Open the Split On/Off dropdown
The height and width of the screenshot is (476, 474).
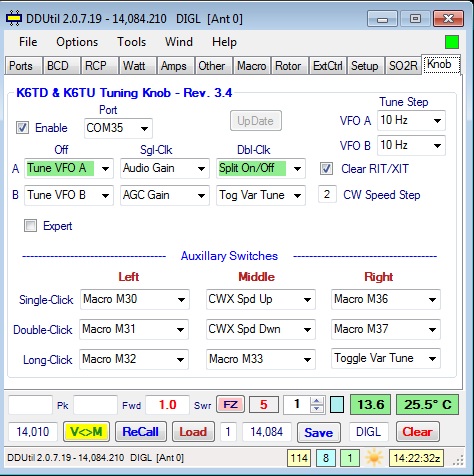[x=261, y=168]
